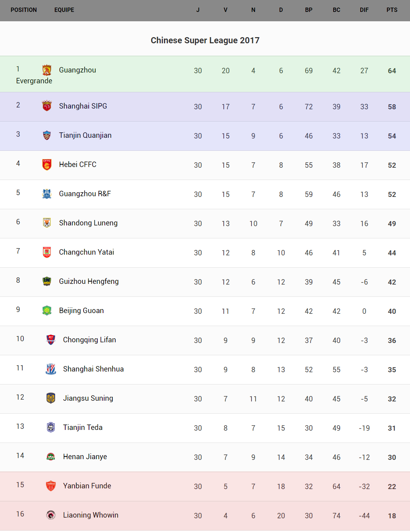Click the Jiangsu Suning club crest
The width and height of the screenshot is (410, 532).
51,398
